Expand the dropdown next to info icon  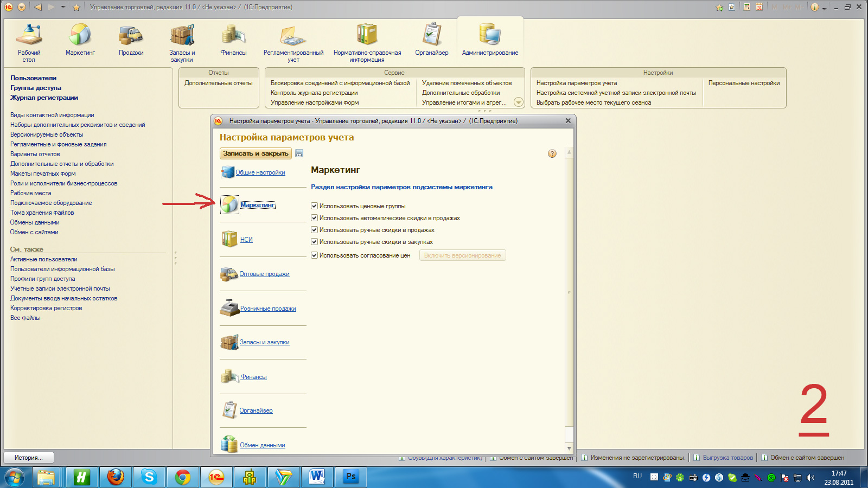pyautogui.click(x=824, y=8)
